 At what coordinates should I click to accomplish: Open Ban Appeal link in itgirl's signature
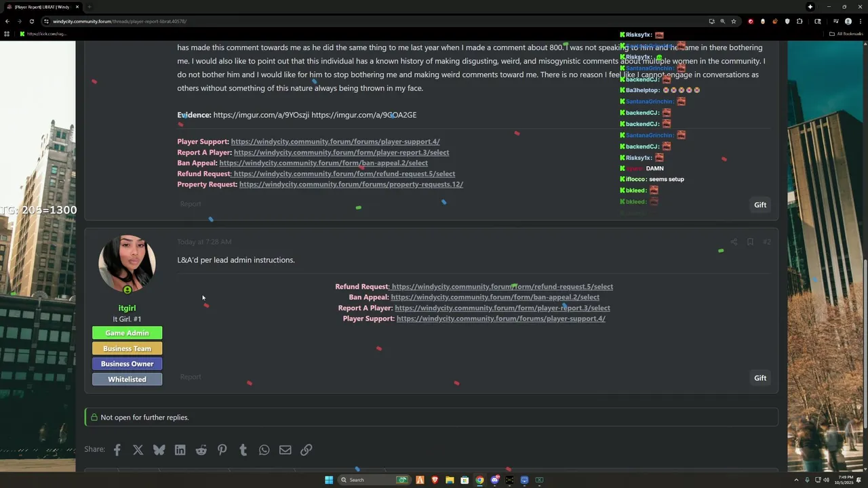click(495, 297)
